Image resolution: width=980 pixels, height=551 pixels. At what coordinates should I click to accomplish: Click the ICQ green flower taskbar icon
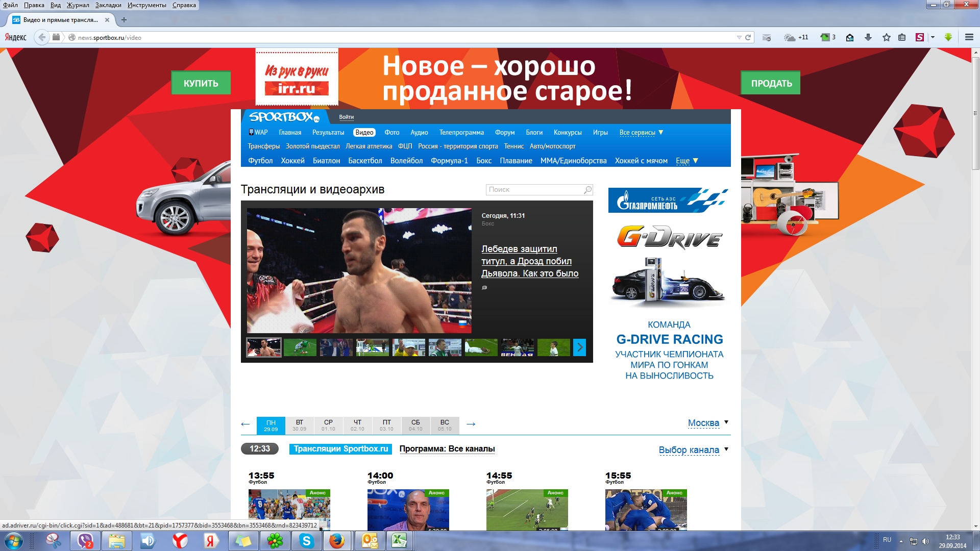(275, 541)
